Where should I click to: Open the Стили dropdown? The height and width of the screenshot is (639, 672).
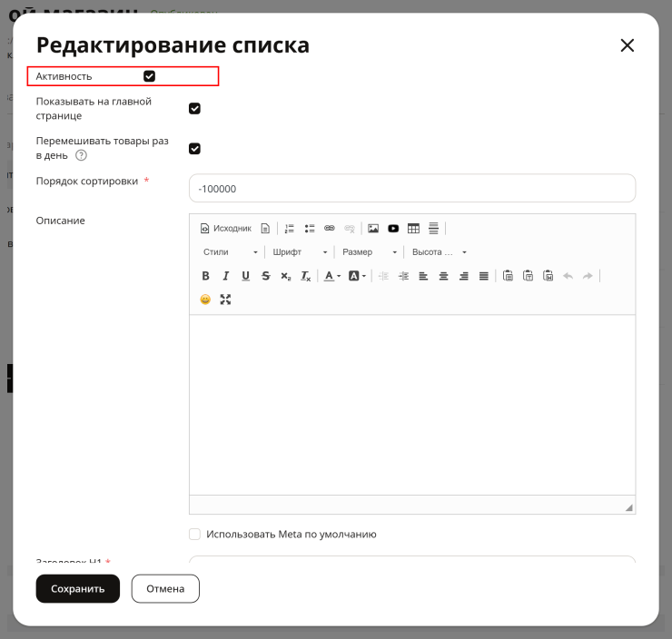[x=230, y=252]
